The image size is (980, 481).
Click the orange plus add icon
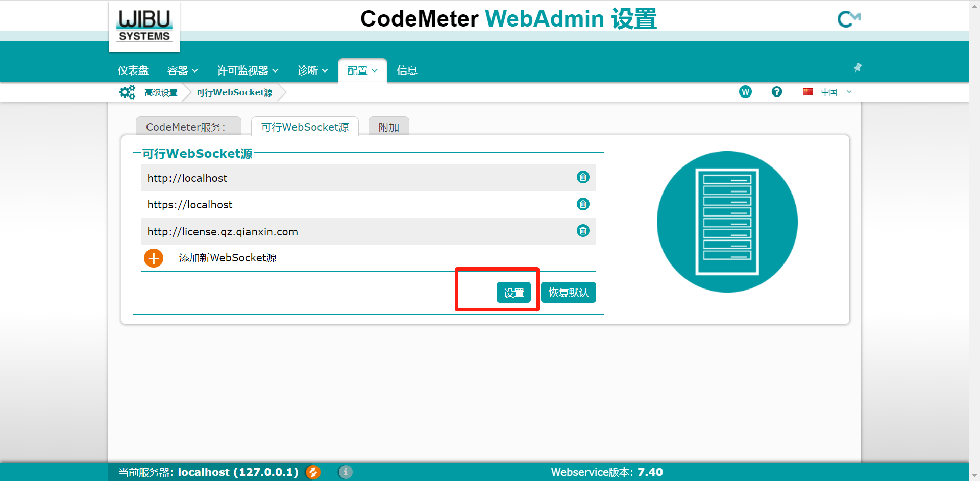point(153,258)
